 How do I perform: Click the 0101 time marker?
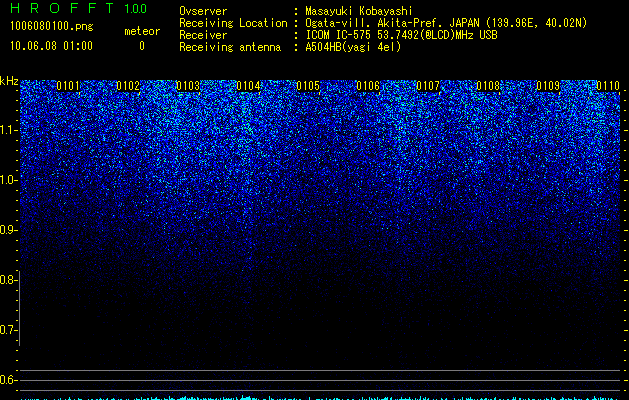pos(68,86)
